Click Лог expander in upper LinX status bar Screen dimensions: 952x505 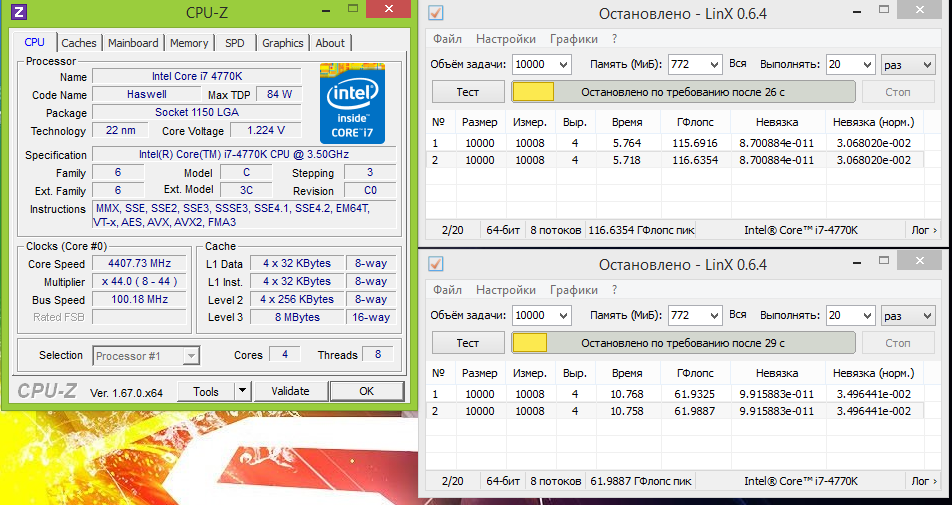[x=924, y=230]
